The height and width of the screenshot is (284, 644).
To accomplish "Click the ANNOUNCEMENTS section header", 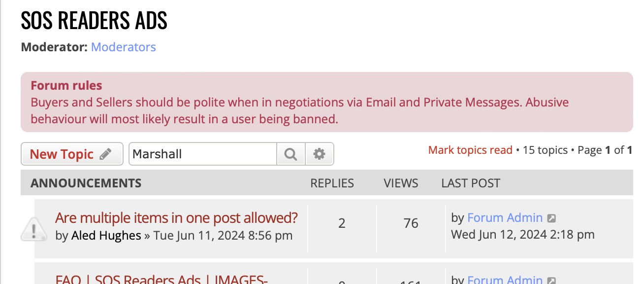I will point(86,183).
